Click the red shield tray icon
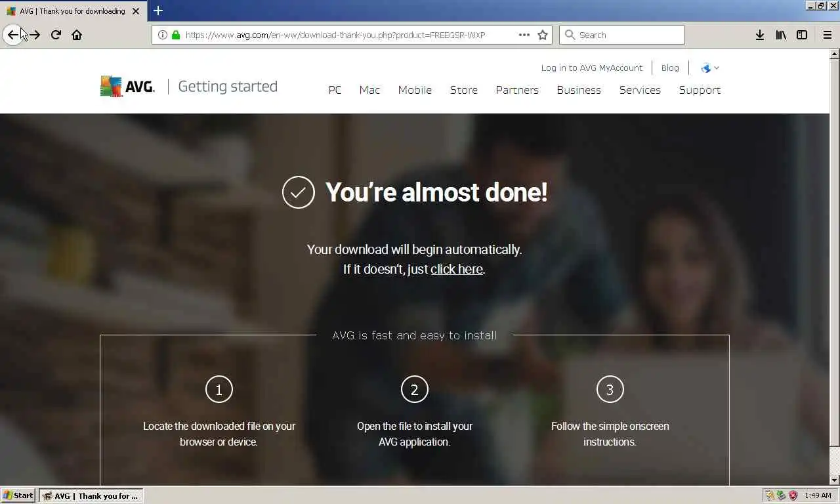This screenshot has height=504, width=840. (x=793, y=495)
